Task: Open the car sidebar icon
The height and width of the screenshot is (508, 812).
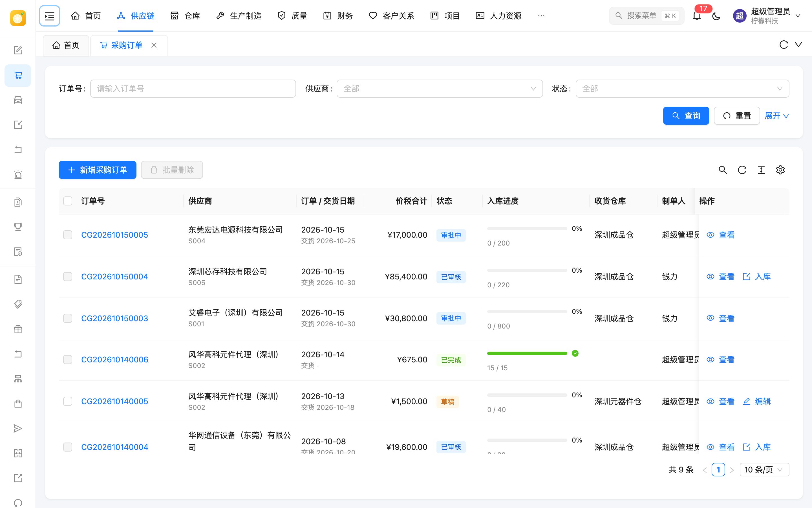Action: tap(18, 100)
